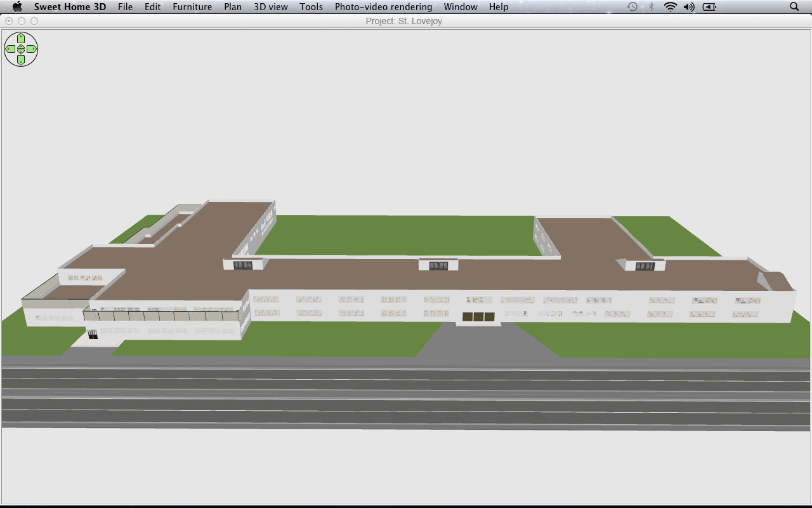Image resolution: width=812 pixels, height=508 pixels.
Task: Click the Time Machine icon
Action: (632, 7)
